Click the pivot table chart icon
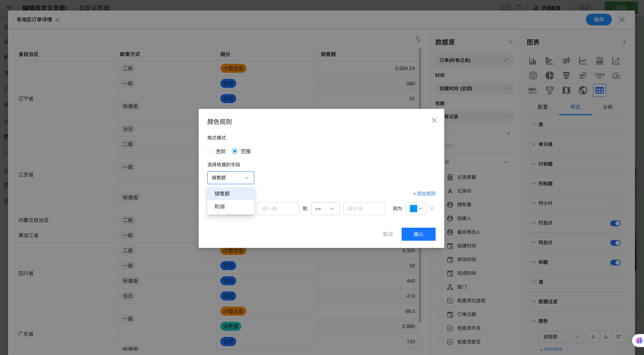The image size is (644, 355). pos(599,90)
